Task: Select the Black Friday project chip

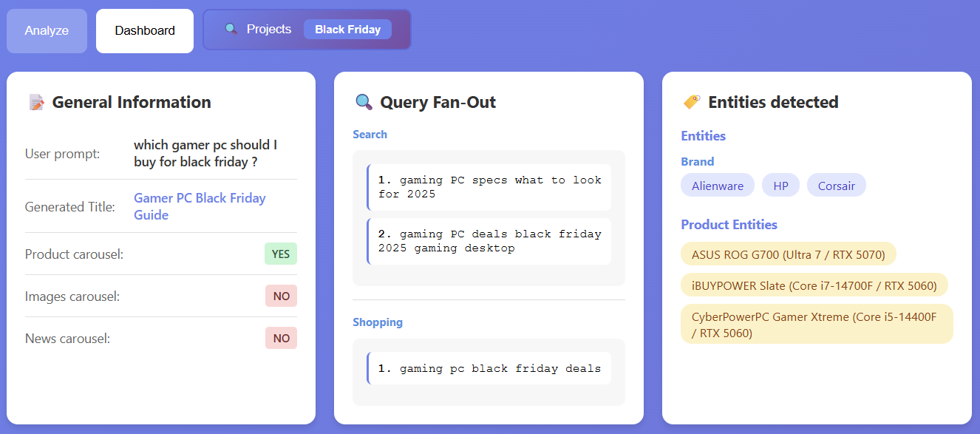Action: pos(347,30)
